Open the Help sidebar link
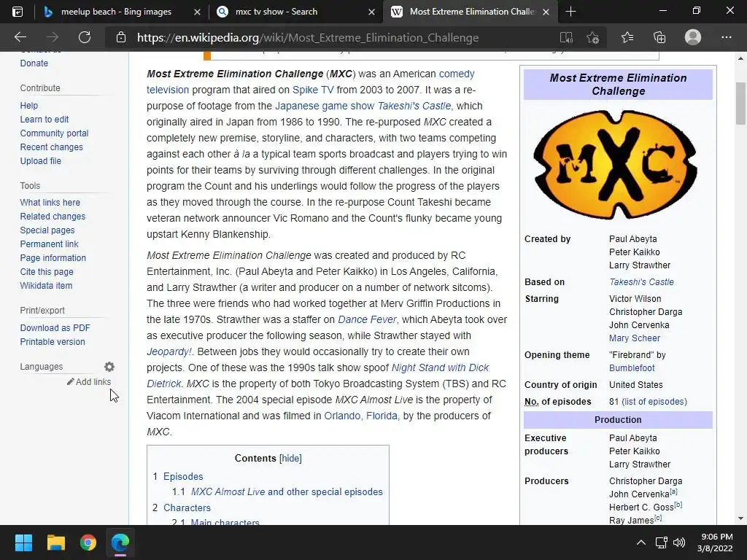The height and width of the screenshot is (560, 747). 29,106
